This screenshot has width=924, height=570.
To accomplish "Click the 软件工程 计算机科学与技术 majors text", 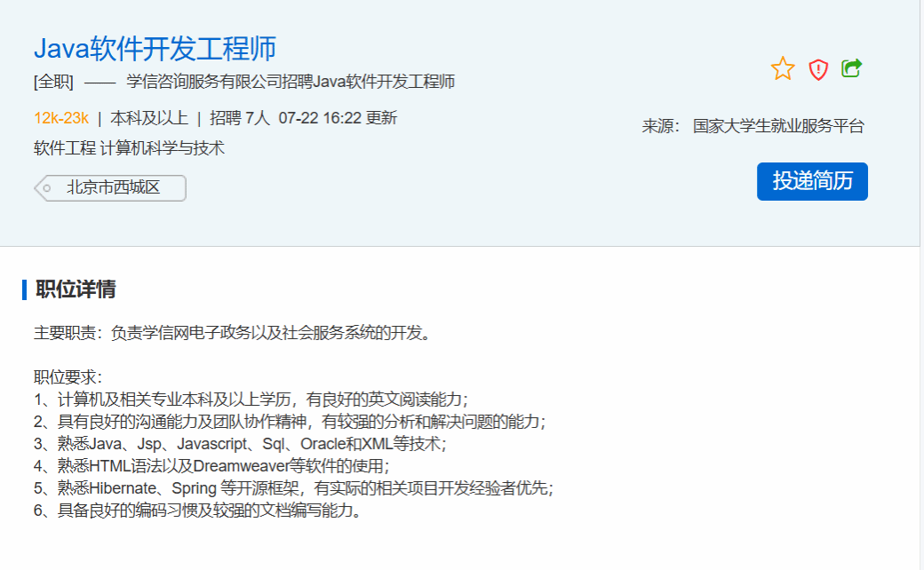I will [x=130, y=147].
